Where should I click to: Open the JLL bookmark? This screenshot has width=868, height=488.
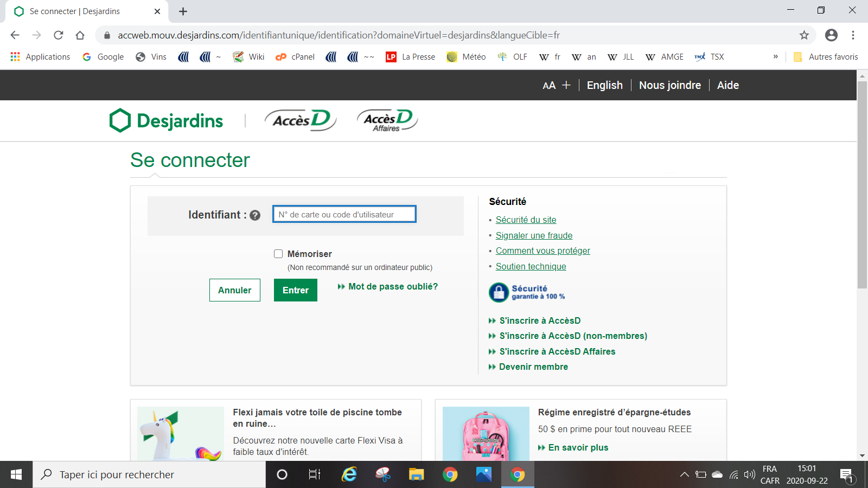click(x=621, y=57)
